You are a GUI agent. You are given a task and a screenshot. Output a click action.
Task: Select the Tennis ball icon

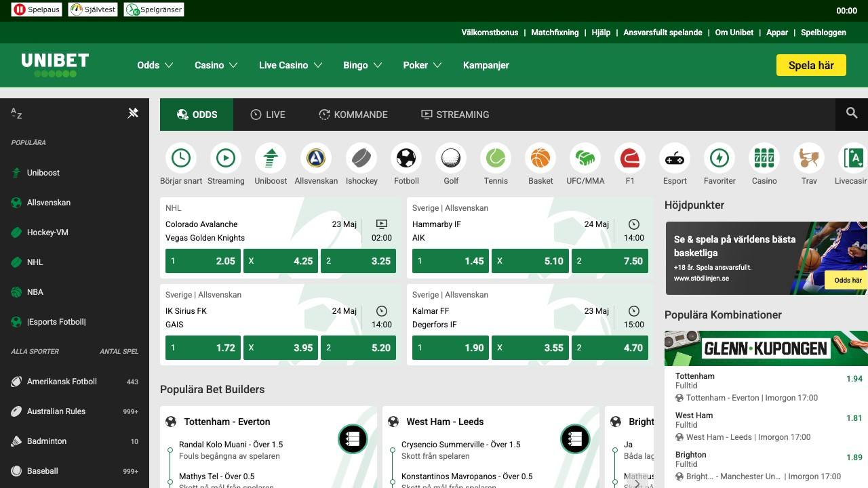click(x=496, y=158)
